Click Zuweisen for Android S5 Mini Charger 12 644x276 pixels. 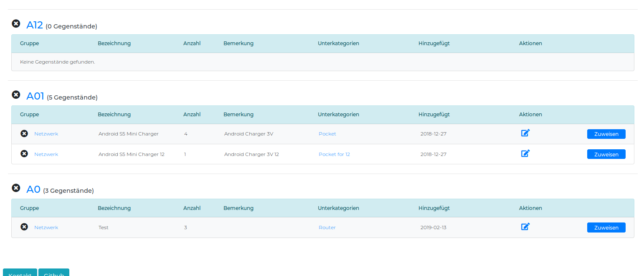(x=606, y=154)
